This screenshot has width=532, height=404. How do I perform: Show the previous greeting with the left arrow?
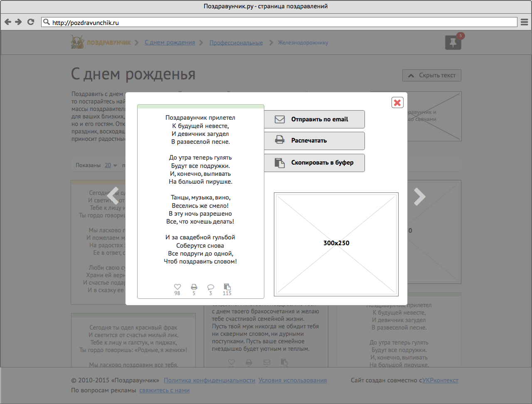[x=113, y=196]
